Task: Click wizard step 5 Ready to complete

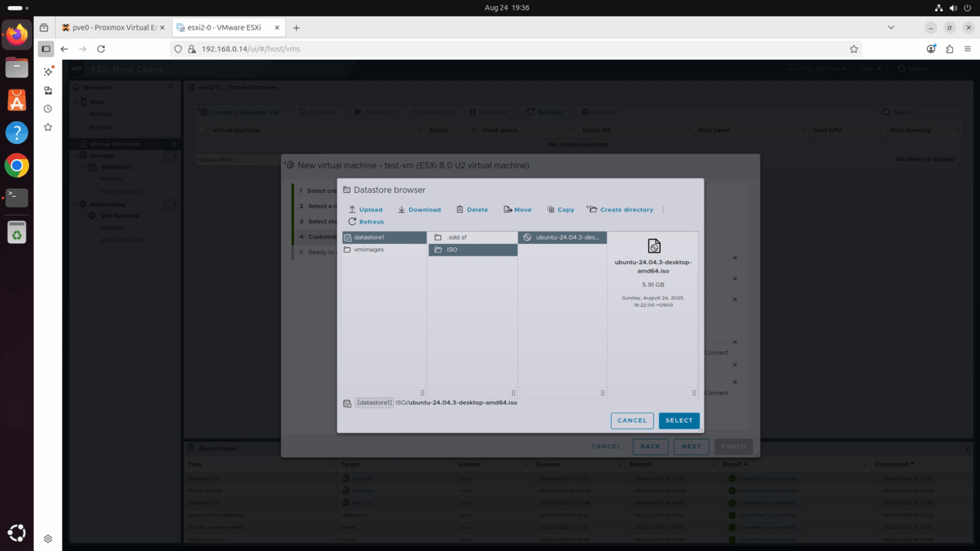Action: (317, 252)
